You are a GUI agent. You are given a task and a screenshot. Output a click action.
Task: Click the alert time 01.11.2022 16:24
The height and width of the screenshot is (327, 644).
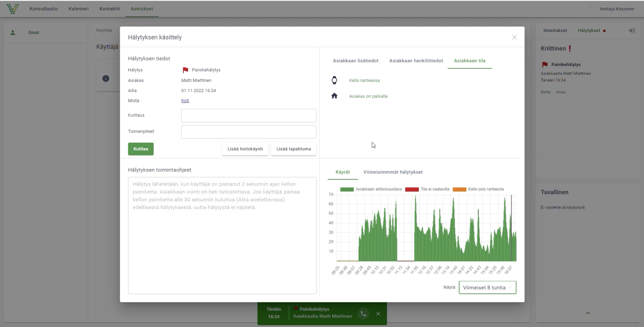[x=198, y=91]
